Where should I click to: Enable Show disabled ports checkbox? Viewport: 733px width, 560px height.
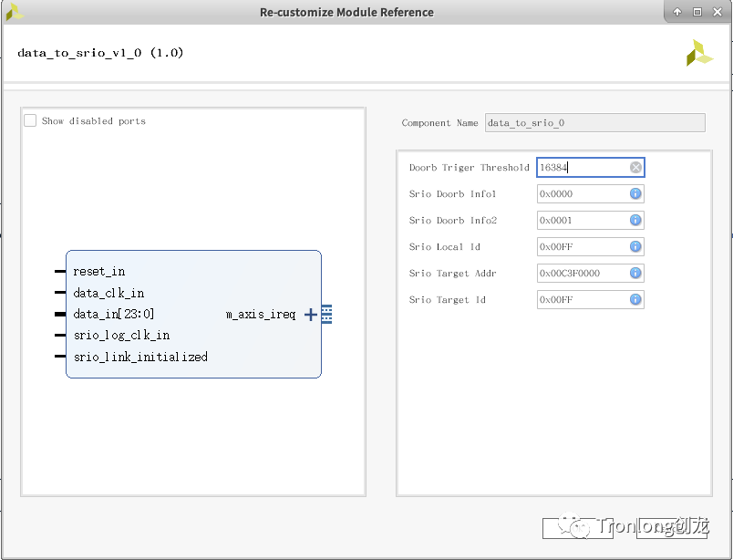tap(30, 120)
